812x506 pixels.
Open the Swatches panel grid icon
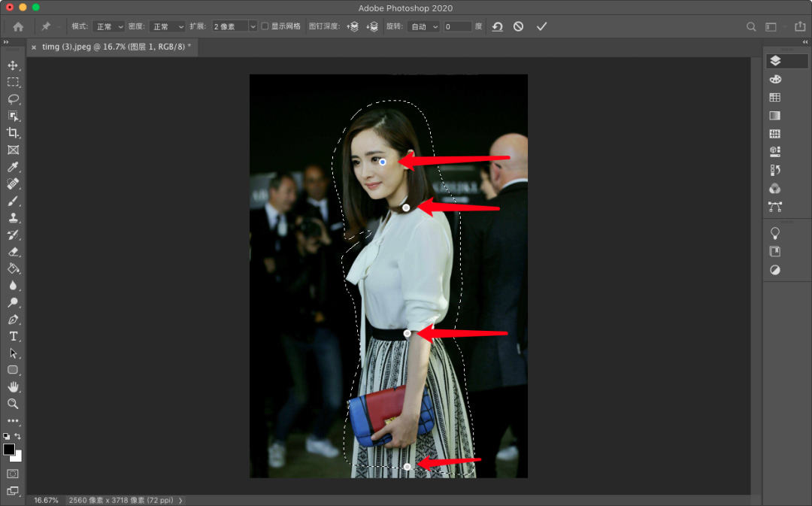[x=775, y=98]
